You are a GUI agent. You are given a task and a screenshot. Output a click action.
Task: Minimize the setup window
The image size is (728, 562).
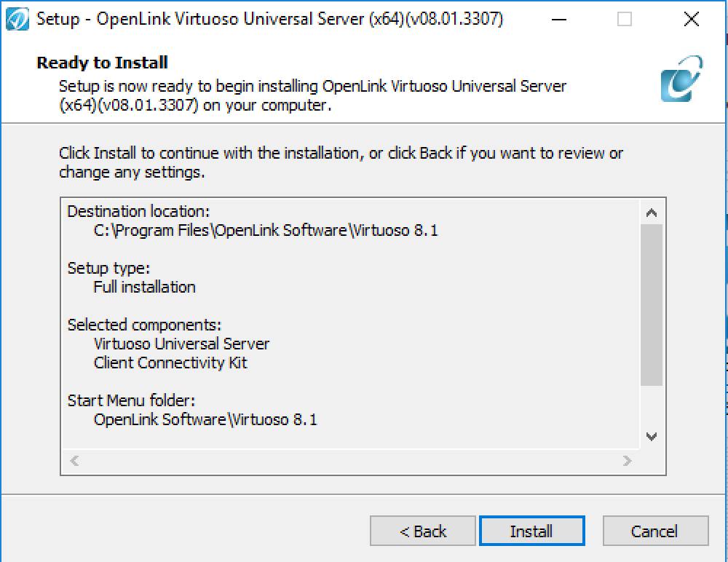point(559,20)
